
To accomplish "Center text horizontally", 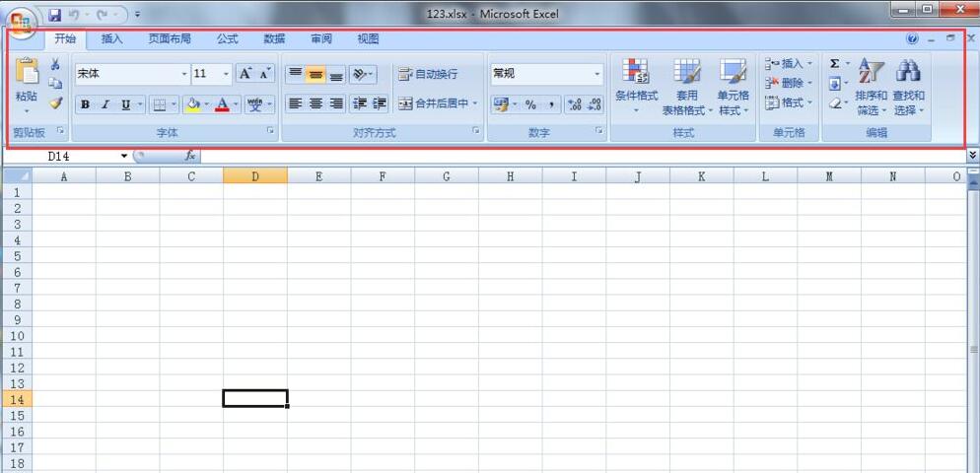I will pos(316,103).
